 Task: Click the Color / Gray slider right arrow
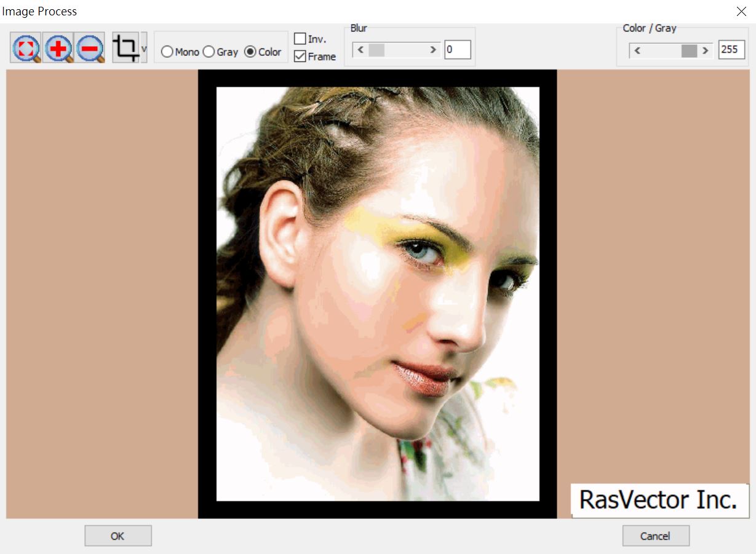[x=706, y=50]
